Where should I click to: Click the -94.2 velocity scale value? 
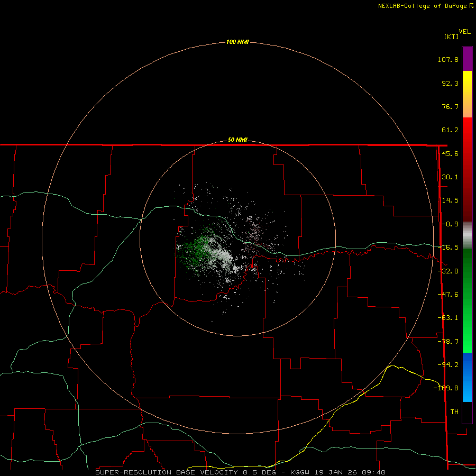click(448, 364)
